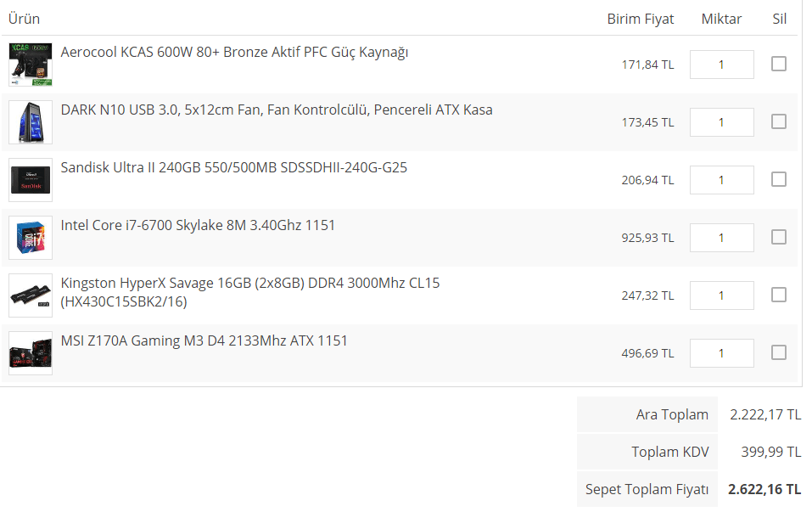The height and width of the screenshot is (512, 812).
Task: Click the Miktar field for MSI Z170A
Action: pos(721,353)
